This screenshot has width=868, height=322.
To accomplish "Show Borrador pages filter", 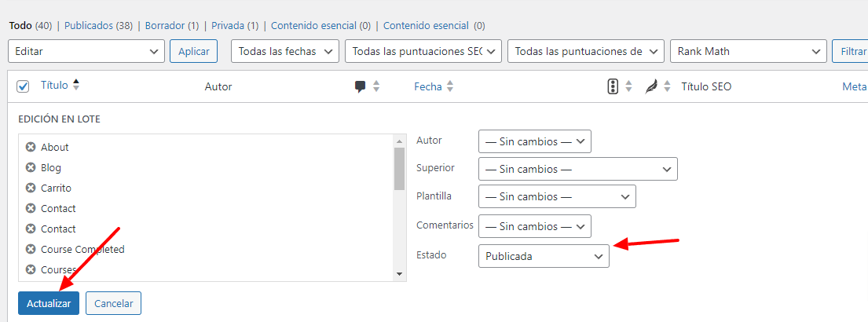I will pyautogui.click(x=165, y=25).
